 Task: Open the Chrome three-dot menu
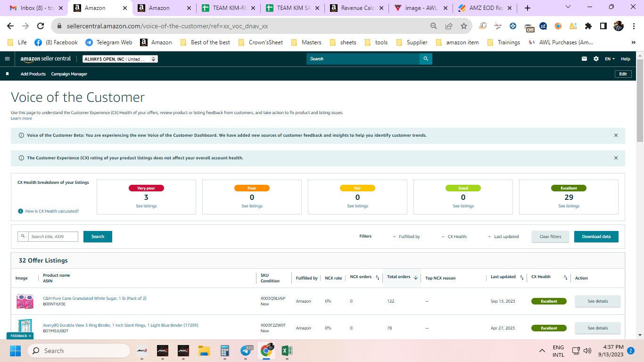(x=634, y=26)
